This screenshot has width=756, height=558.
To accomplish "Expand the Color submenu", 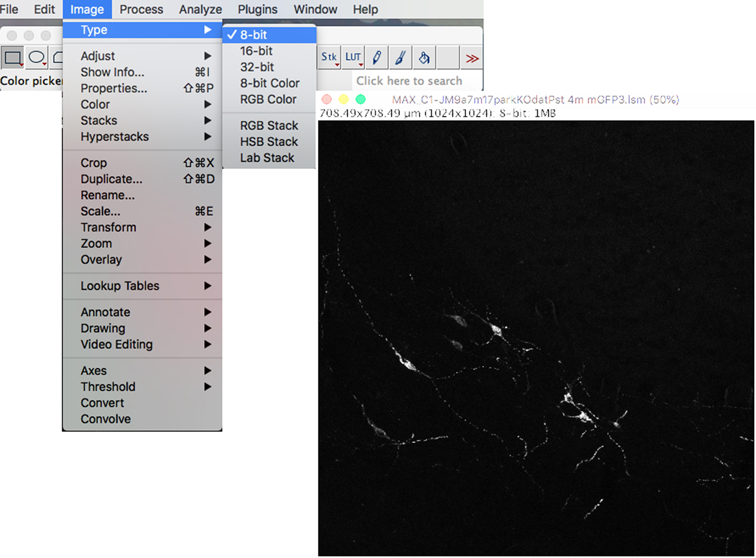I will [x=142, y=104].
